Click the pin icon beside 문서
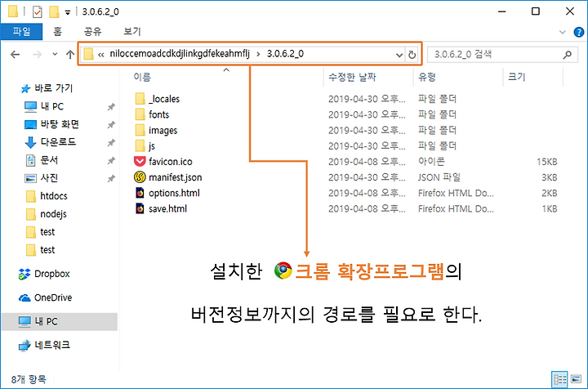Image resolution: width=588 pixels, height=389 pixels. 111,160
